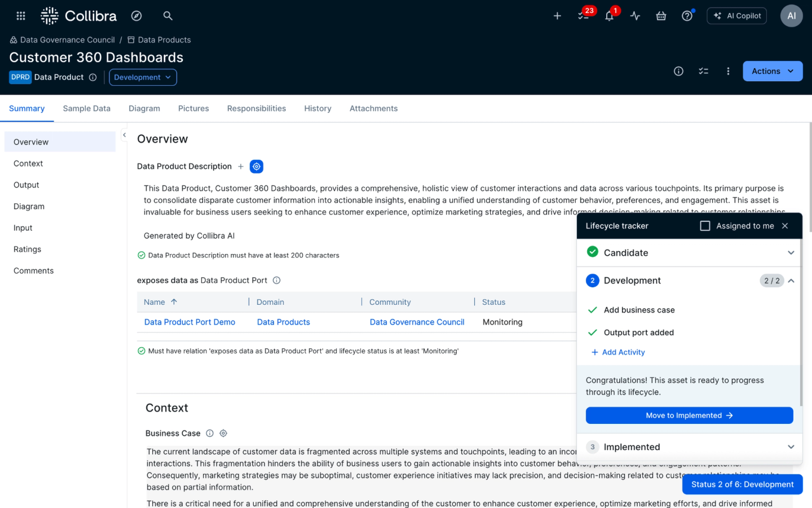Click info icon next to Data Product type
This screenshot has height=508, width=812.
pyautogui.click(x=92, y=77)
